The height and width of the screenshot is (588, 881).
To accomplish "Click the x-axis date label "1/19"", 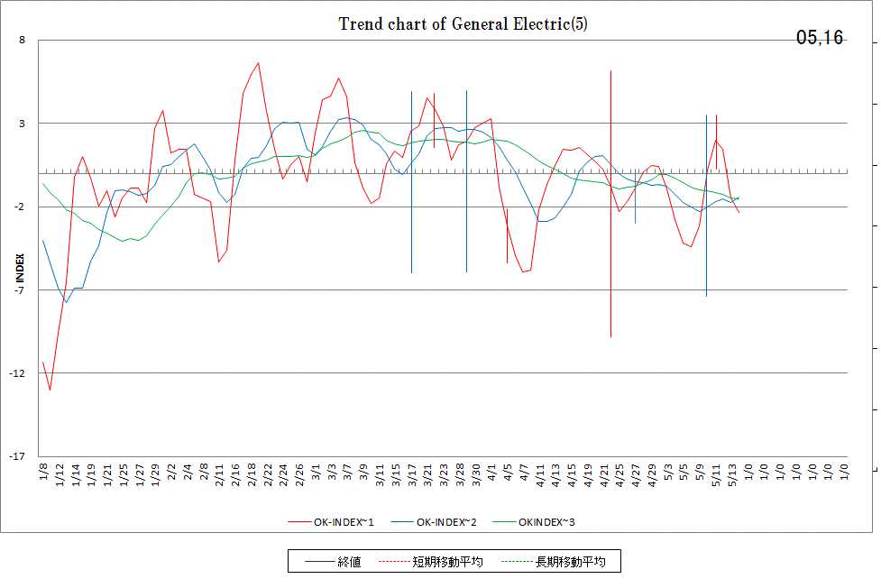I will (91, 475).
